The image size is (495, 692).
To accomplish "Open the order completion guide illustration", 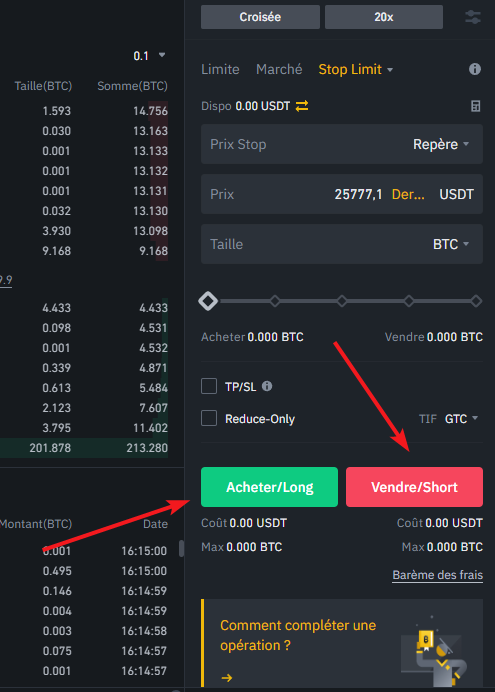I will coord(435,651).
